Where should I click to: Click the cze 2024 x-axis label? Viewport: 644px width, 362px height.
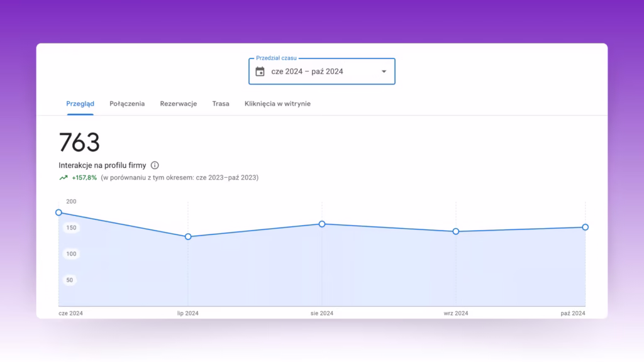pyautogui.click(x=70, y=313)
